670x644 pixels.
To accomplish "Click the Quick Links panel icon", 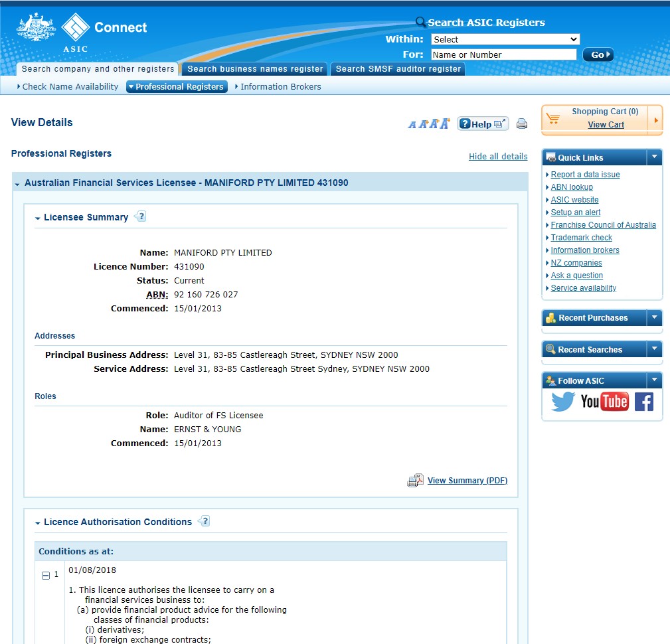I will (551, 157).
